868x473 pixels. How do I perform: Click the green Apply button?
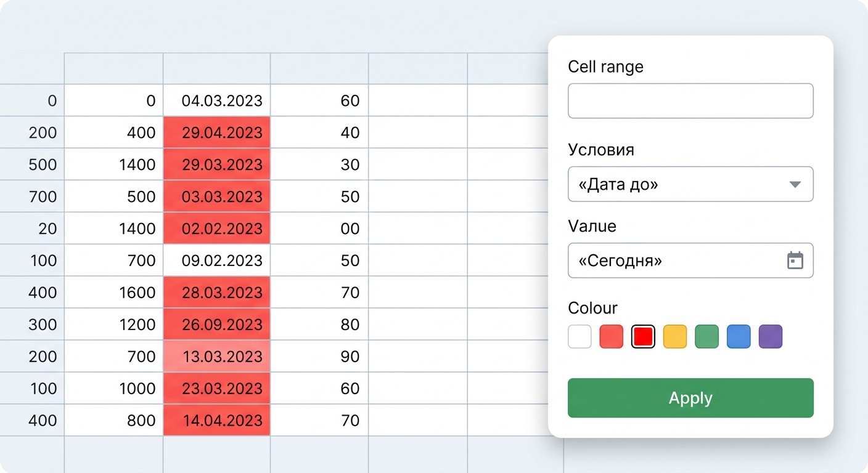click(x=690, y=398)
